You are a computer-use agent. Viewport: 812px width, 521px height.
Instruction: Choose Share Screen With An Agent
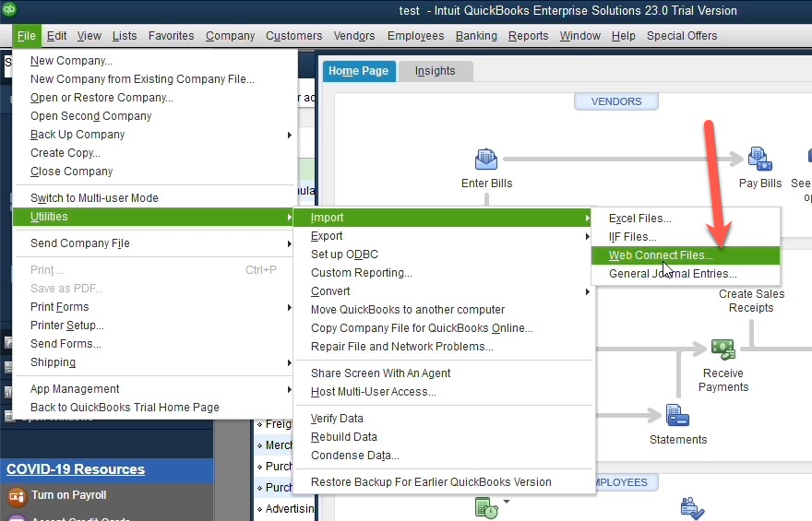coord(443,373)
